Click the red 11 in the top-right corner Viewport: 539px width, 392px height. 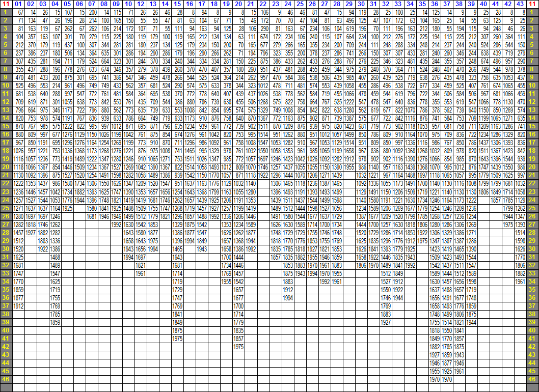click(x=532, y=4)
